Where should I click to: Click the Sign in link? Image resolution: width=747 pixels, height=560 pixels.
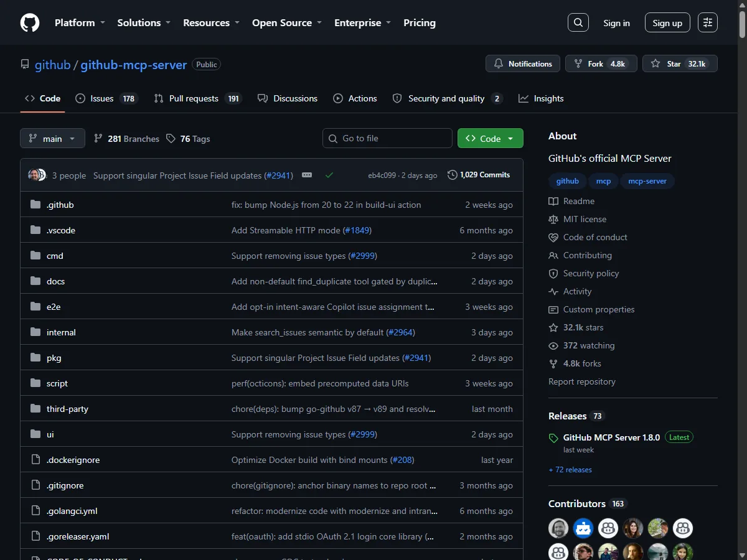point(616,23)
